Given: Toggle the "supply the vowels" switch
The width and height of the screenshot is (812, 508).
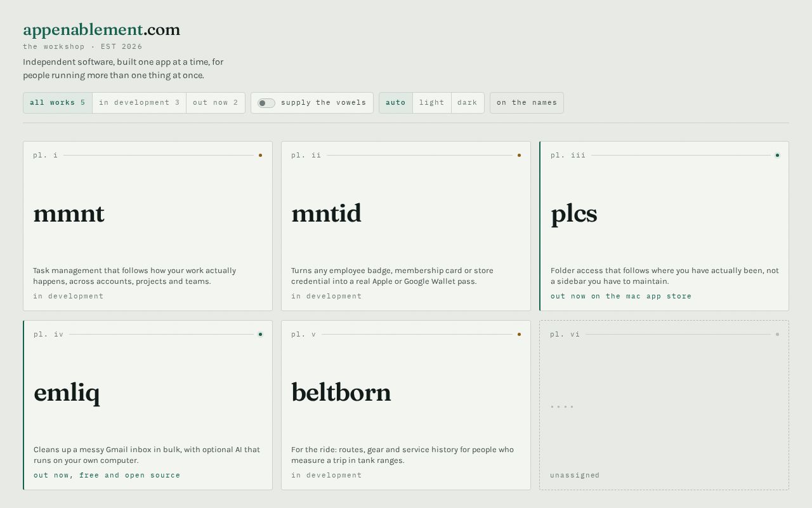Looking at the screenshot, I should pos(266,103).
